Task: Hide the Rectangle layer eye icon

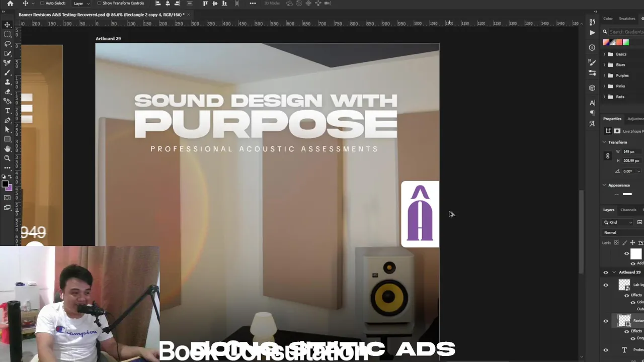Action: click(606, 321)
